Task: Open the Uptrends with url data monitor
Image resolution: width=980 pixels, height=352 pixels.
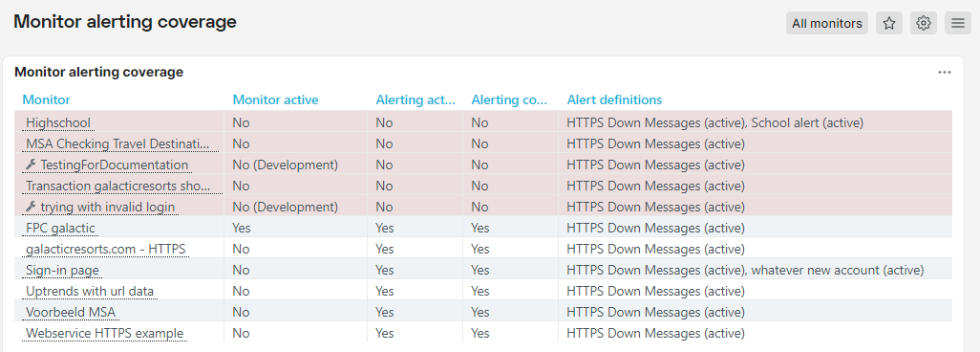Action: click(90, 291)
